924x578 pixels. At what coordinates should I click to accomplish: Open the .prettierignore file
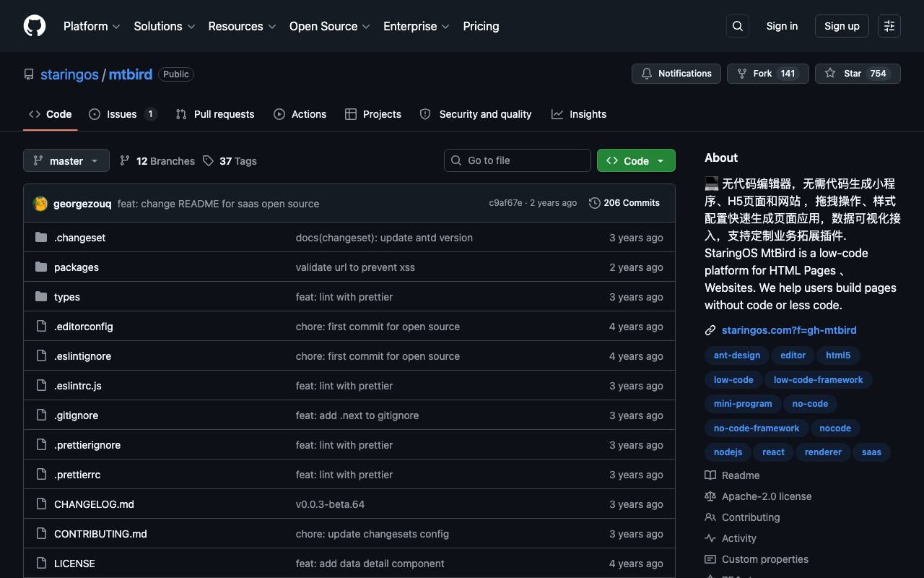(x=87, y=445)
